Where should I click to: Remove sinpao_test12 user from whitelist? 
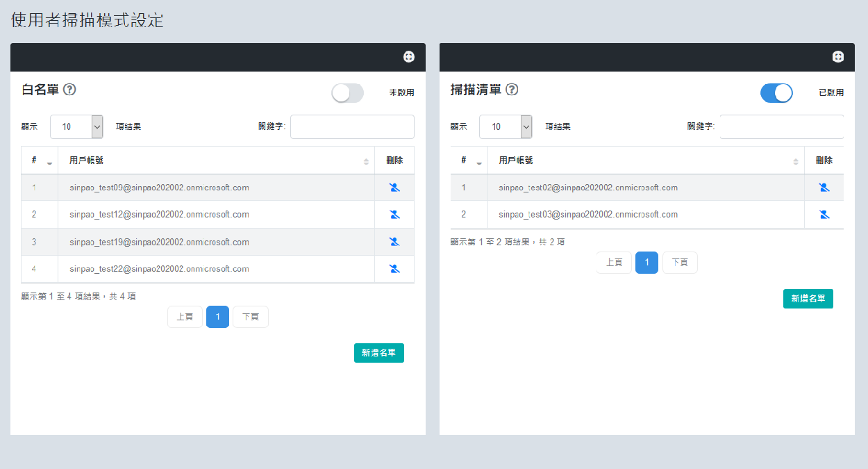[x=394, y=215]
